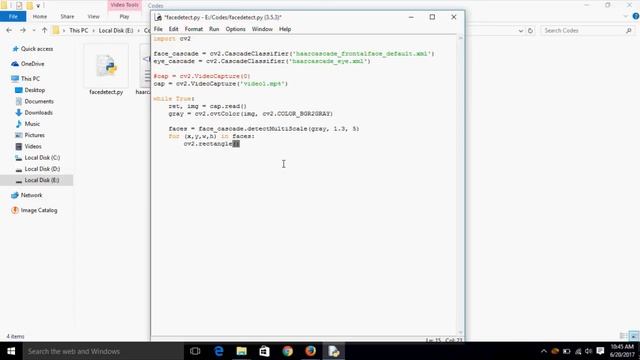The height and width of the screenshot is (360, 640).
Task: Open the Play tab under Video Tools
Action: [x=124, y=16]
